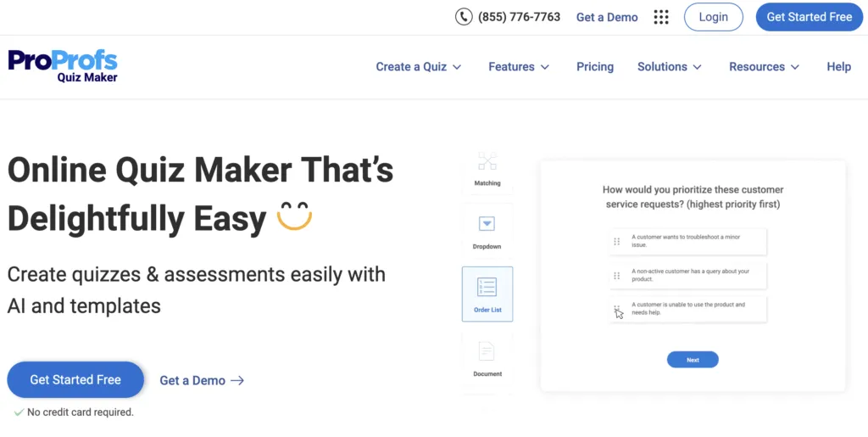Viewport: 868px width, 437px height.
Task: Click the Login button
Action: (x=713, y=17)
